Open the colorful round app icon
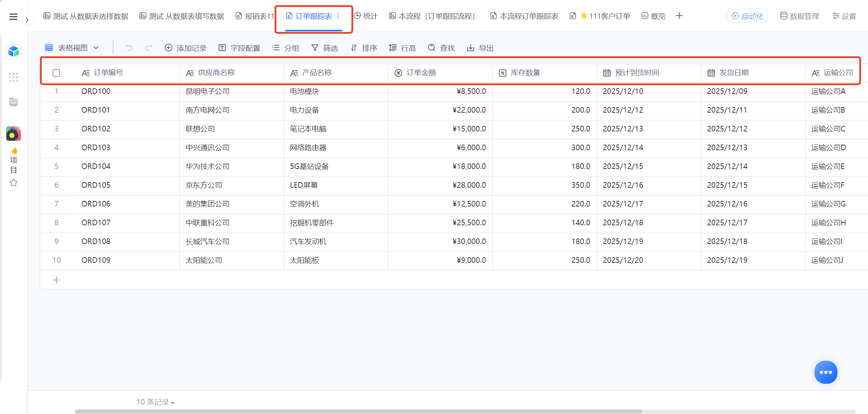Image resolution: width=868 pixels, height=414 pixels. (14, 134)
